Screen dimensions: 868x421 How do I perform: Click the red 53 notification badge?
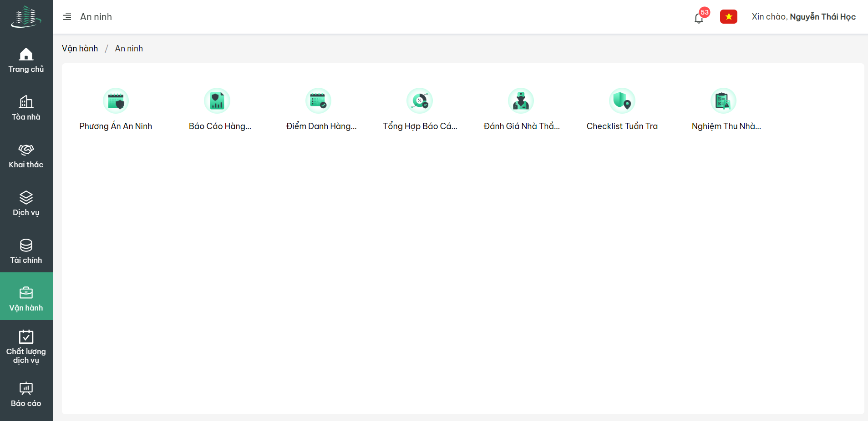(x=705, y=12)
